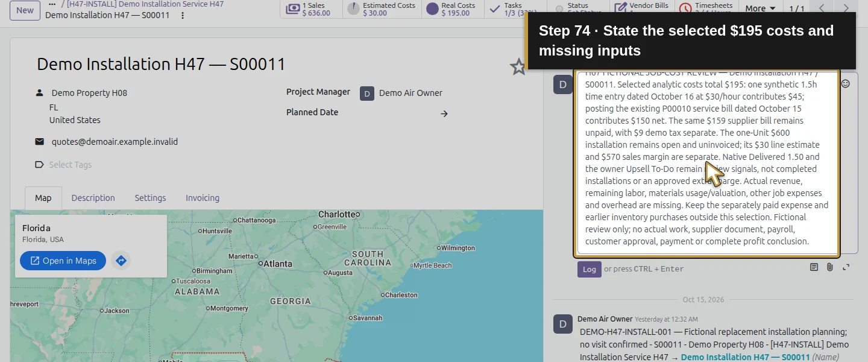The width and height of the screenshot is (868, 362).
Task: Click the New record button
Action: click(x=25, y=10)
